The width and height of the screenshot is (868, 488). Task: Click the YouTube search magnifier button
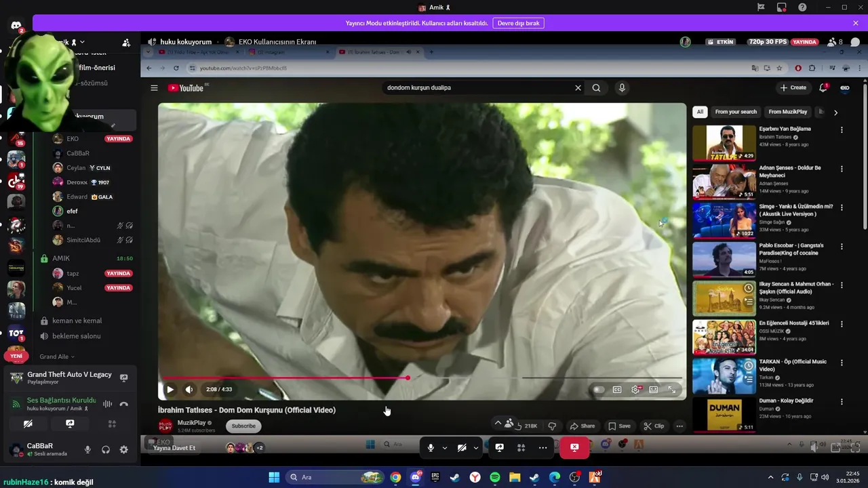pos(596,88)
